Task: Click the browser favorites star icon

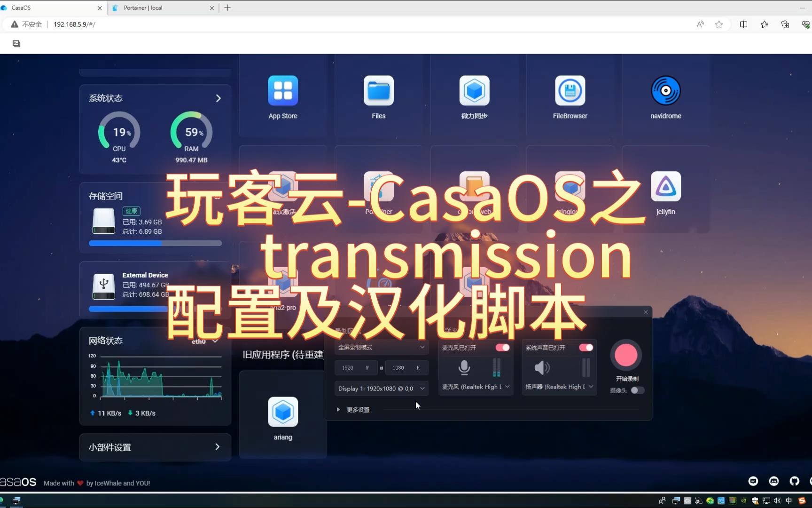Action: tap(719, 24)
